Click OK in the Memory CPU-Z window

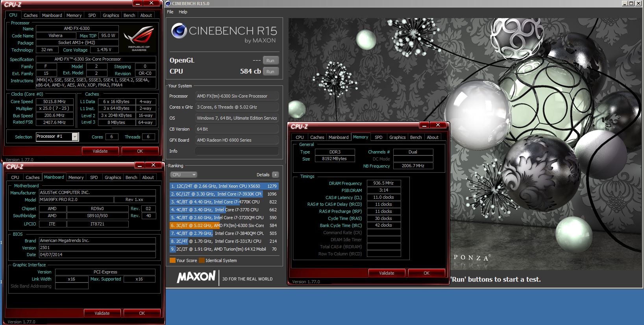[427, 273]
